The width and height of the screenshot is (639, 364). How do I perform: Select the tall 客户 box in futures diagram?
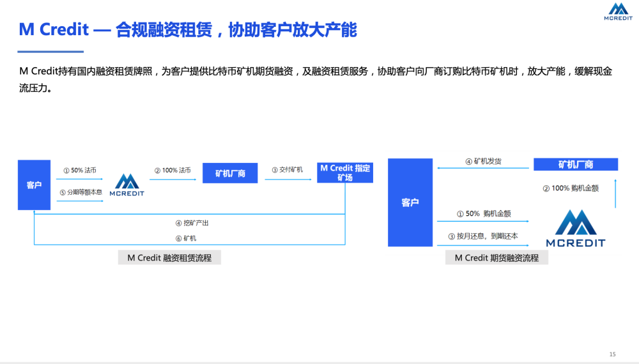click(410, 202)
